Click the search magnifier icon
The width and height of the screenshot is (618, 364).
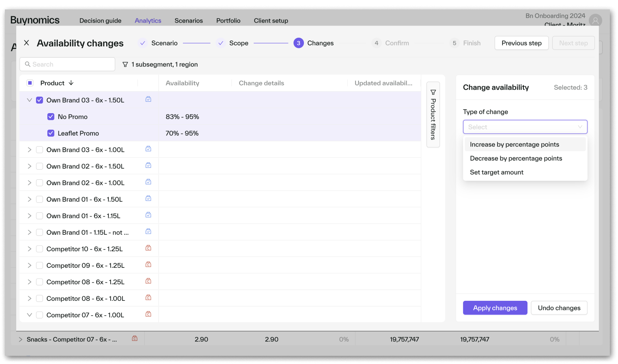28,64
